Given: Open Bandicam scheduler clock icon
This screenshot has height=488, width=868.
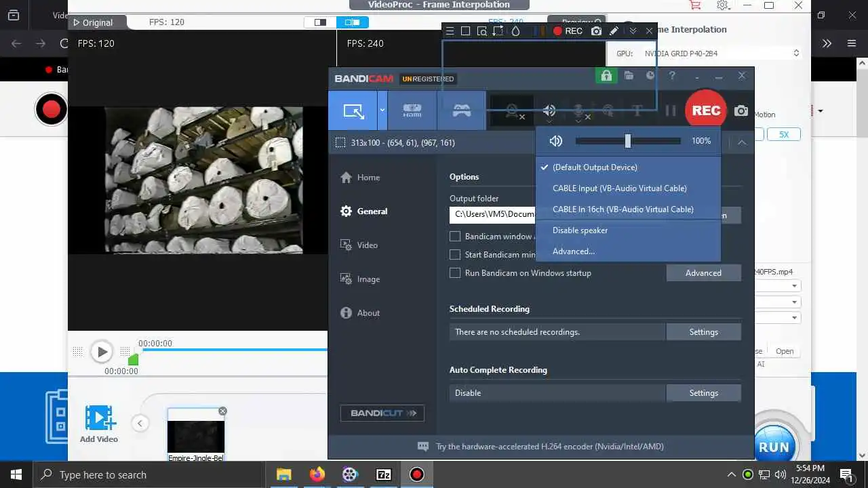Looking at the screenshot, I should pyautogui.click(x=650, y=76).
